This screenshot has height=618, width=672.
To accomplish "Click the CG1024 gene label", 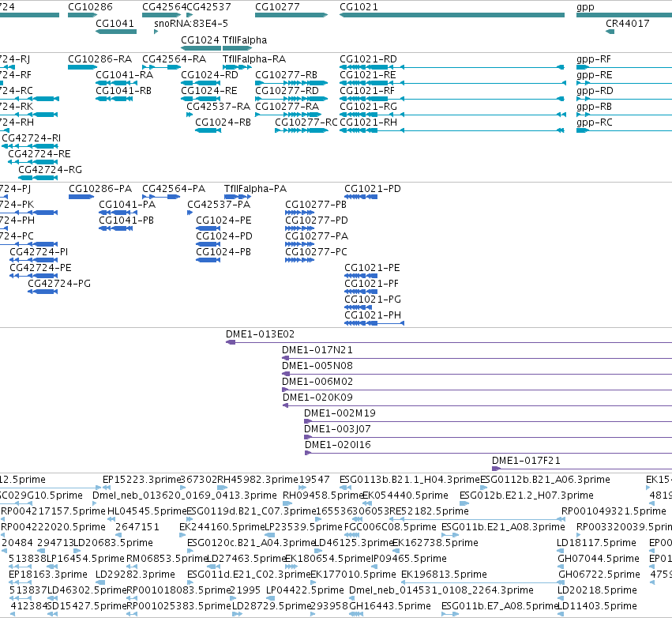I will click(200, 40).
